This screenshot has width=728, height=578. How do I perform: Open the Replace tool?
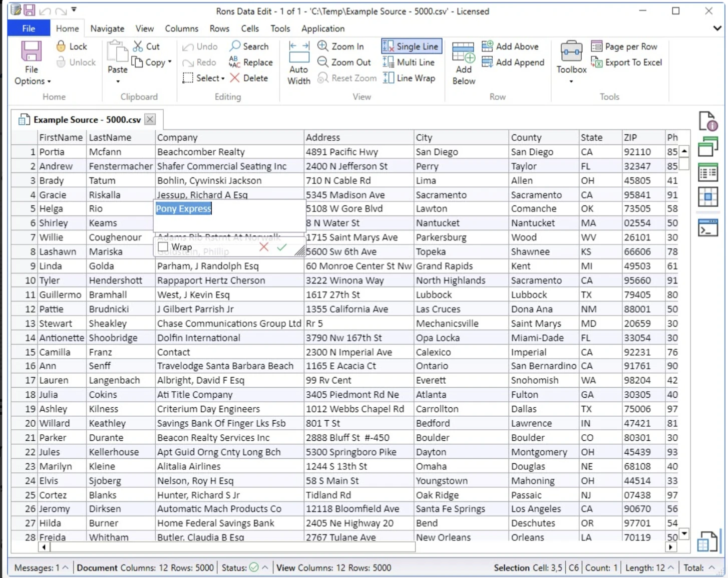click(250, 62)
